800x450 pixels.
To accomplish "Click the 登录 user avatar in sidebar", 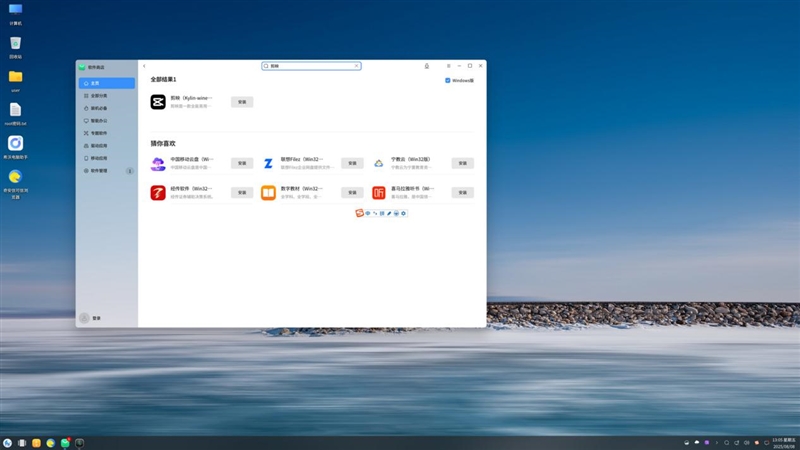I will point(85,318).
